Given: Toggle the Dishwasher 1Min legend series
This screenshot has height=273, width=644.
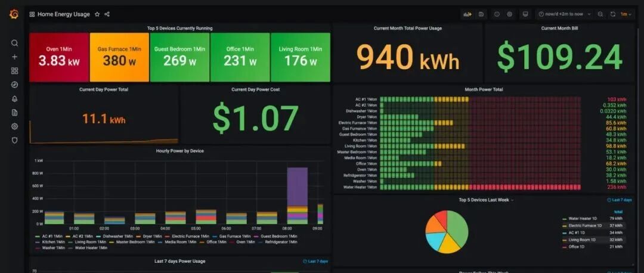Looking at the screenshot, I should tap(114, 237).
